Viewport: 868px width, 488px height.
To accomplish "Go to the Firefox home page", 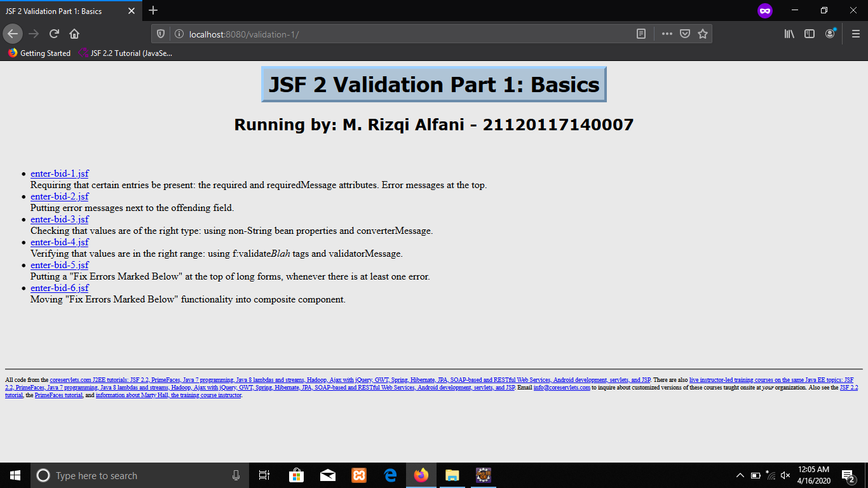I will [74, 34].
